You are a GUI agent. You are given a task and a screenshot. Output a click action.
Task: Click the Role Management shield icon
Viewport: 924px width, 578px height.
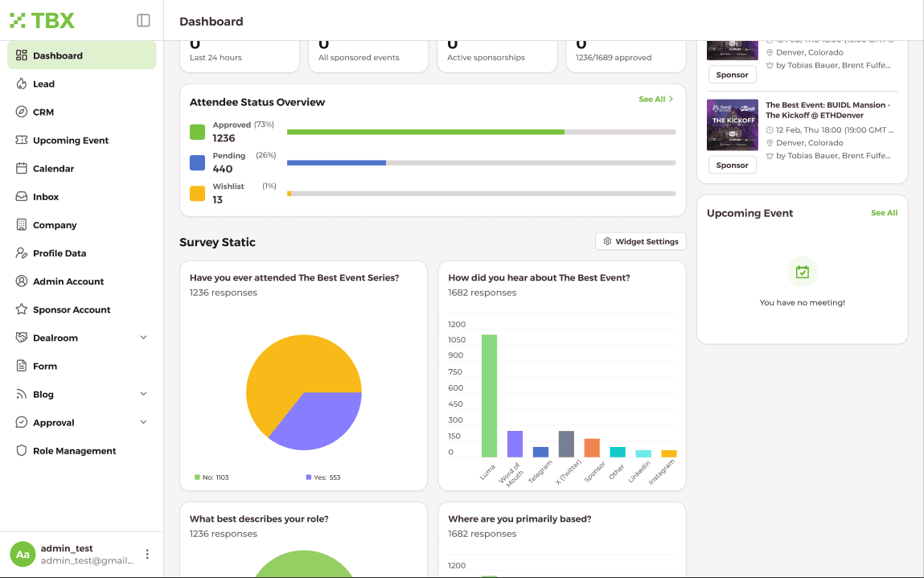coord(21,451)
